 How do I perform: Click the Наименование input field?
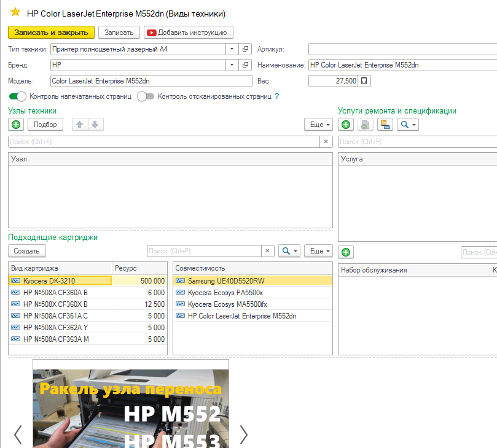point(402,65)
